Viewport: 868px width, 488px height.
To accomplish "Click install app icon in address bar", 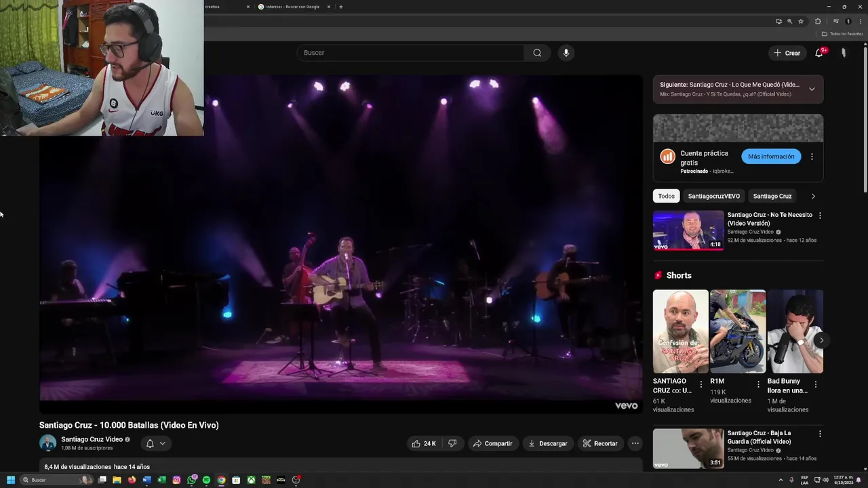I will [778, 21].
